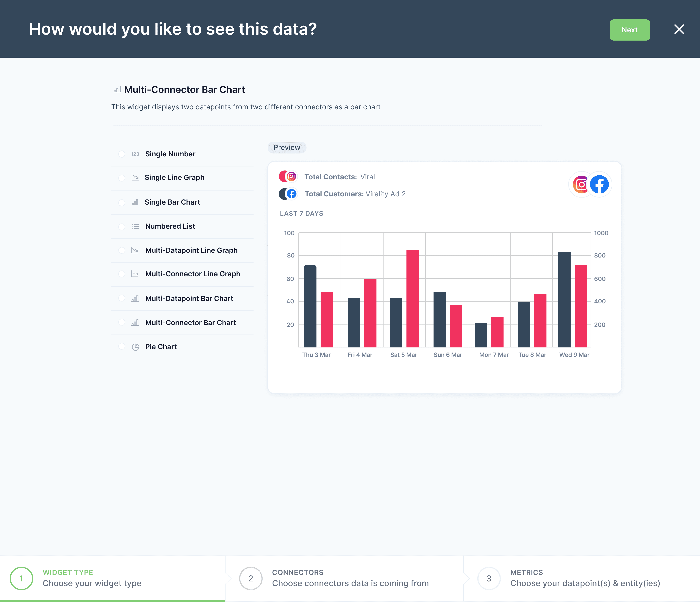Click the Single Line Graph icon
This screenshot has height=602, width=700.
(135, 177)
